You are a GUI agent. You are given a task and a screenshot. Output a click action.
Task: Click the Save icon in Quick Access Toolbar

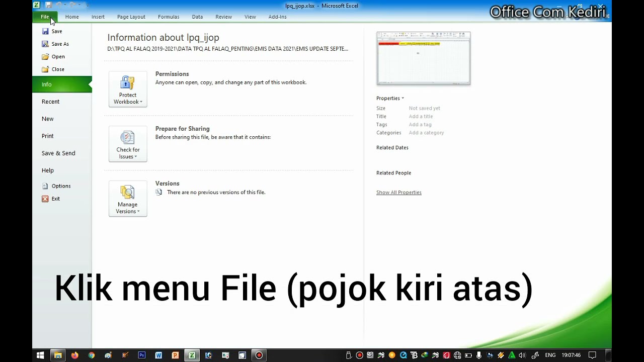48,5
